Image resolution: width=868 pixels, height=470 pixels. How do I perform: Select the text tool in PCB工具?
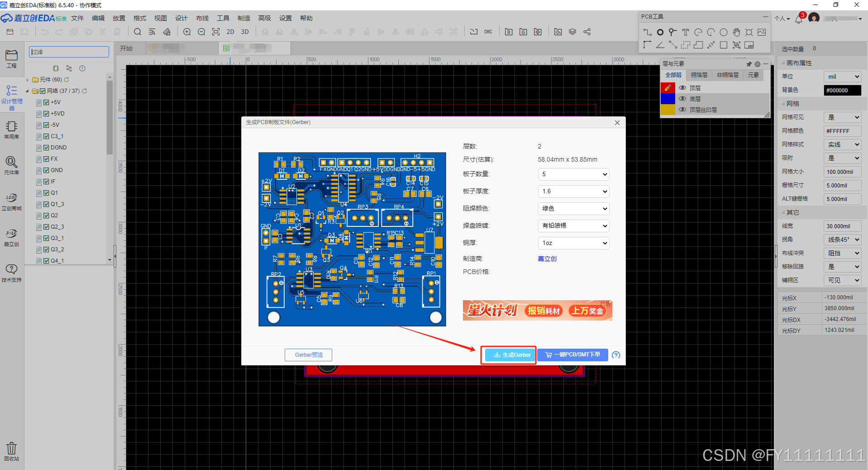(686, 32)
